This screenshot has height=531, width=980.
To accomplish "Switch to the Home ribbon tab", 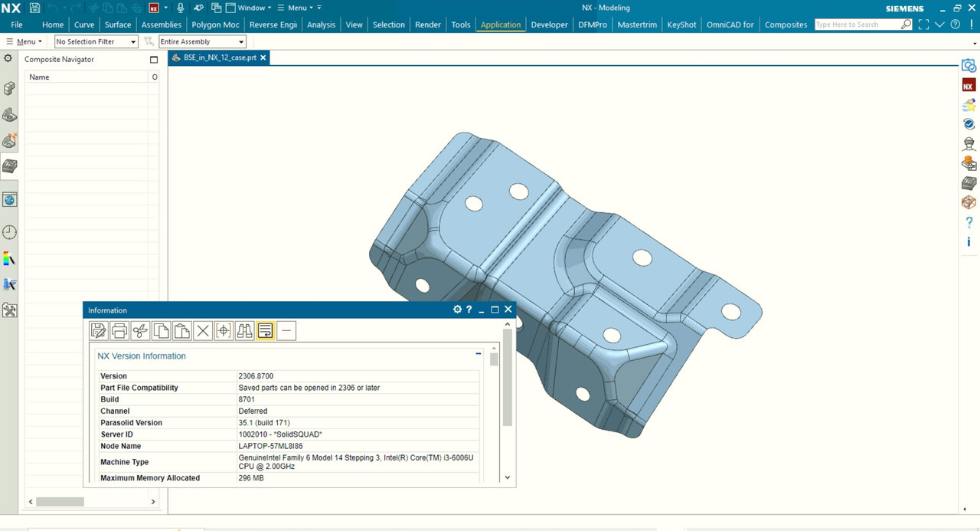I will (x=53, y=25).
